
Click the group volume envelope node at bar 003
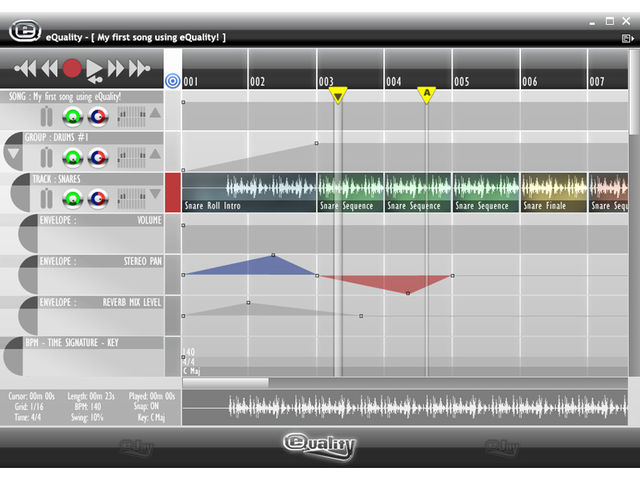(x=316, y=143)
